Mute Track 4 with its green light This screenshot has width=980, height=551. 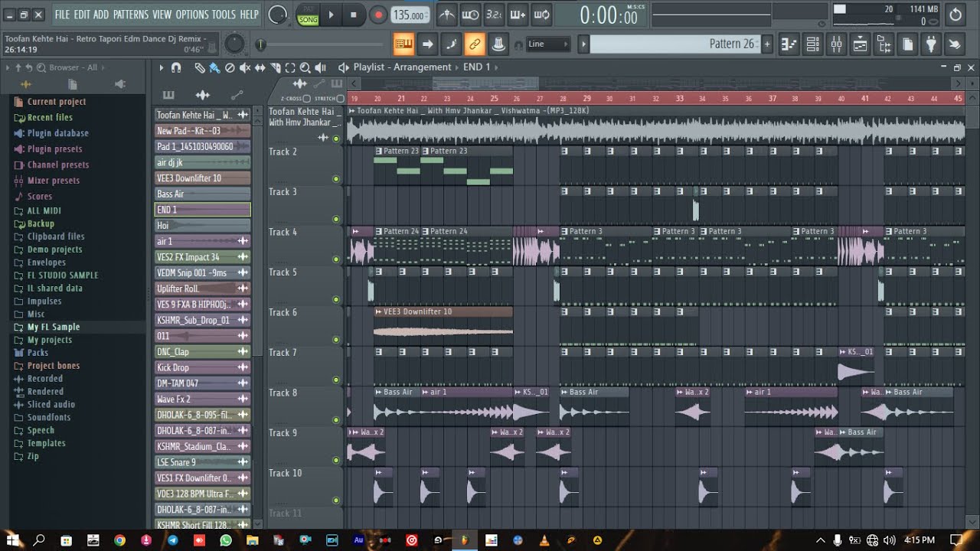tap(336, 259)
